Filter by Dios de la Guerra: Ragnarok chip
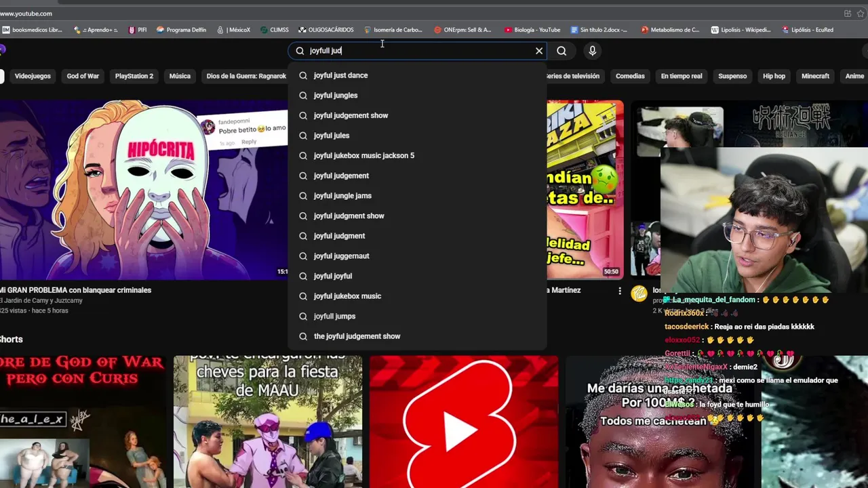 tap(246, 76)
